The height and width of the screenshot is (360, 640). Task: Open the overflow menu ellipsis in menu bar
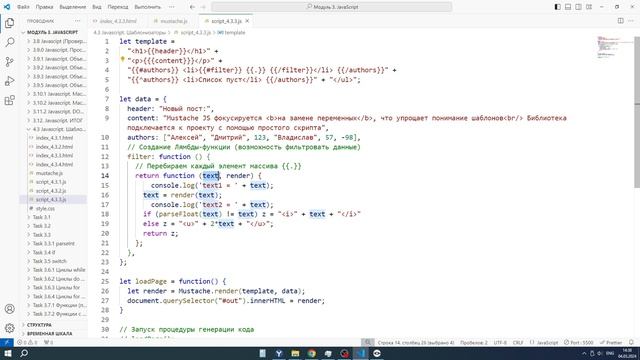tap(171, 7)
